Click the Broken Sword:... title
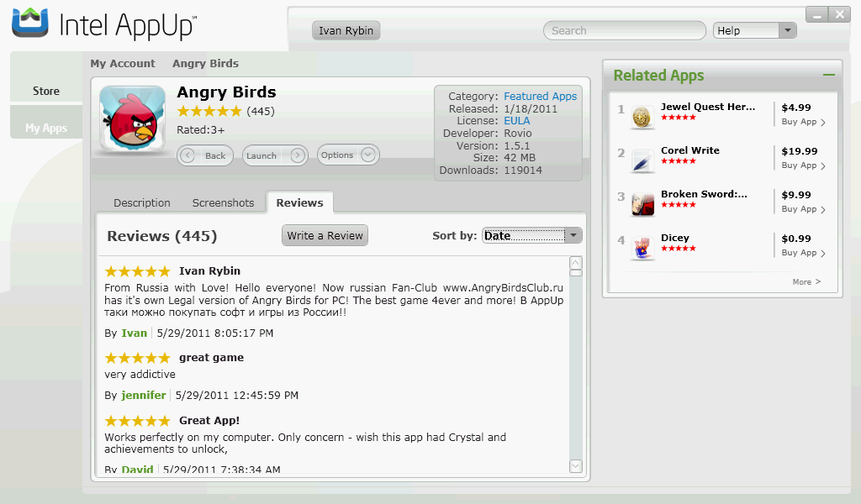Image resolution: width=861 pixels, height=504 pixels. (x=704, y=194)
